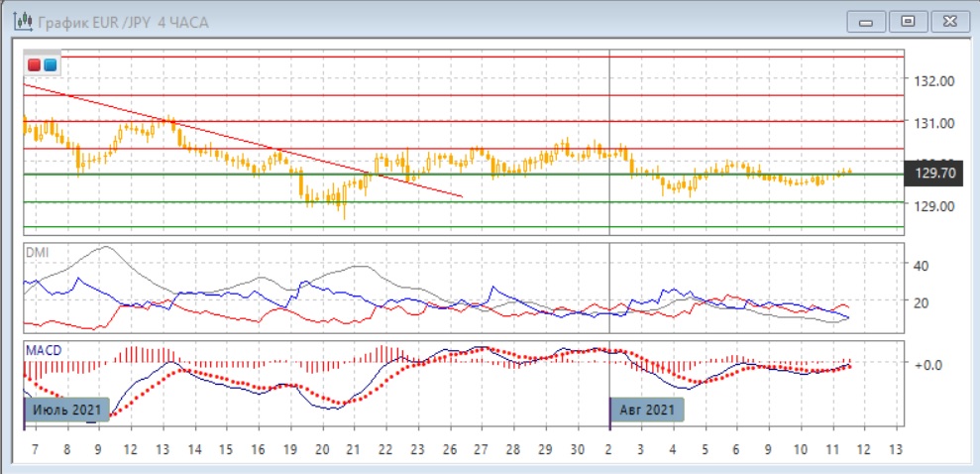
Task: Close the EUR/JPY chart window
Action: coord(945,20)
